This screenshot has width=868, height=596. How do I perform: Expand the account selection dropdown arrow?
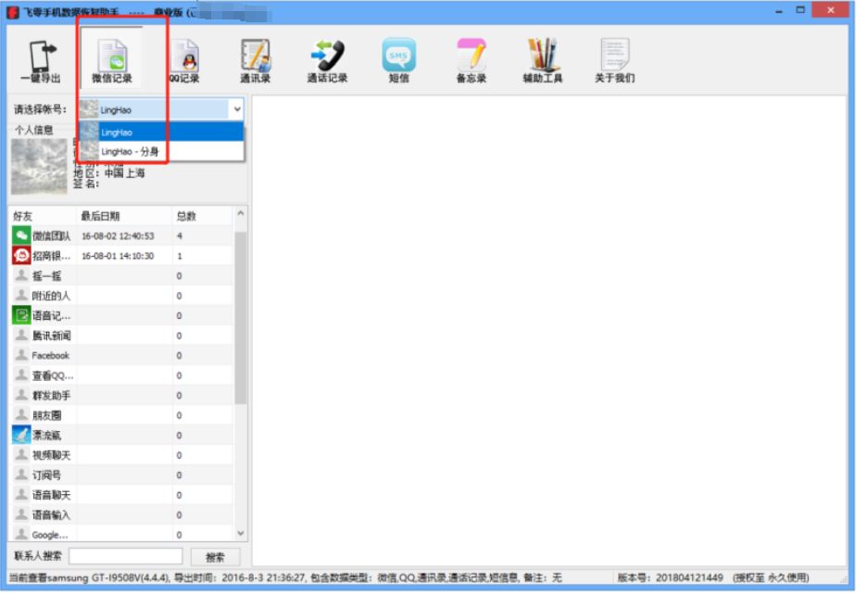[x=236, y=109]
